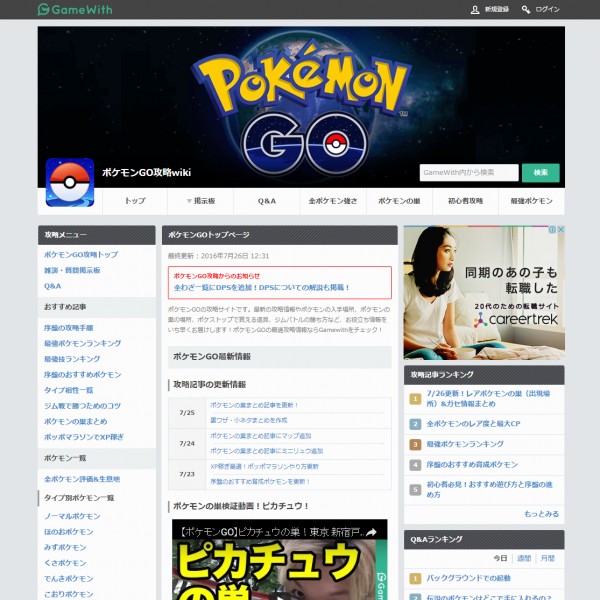Screen dimensions: 600x600
Task: Click the GameWith logo in header
Action: (75, 10)
